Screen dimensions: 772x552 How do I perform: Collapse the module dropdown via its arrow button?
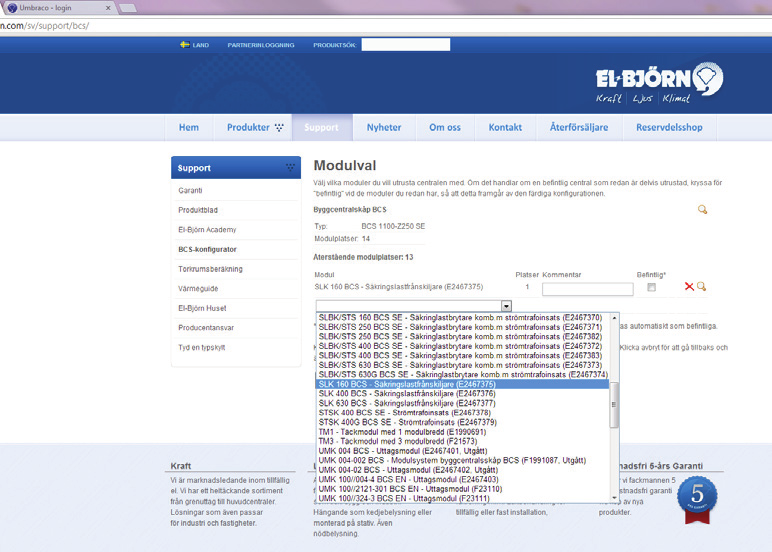coord(506,306)
